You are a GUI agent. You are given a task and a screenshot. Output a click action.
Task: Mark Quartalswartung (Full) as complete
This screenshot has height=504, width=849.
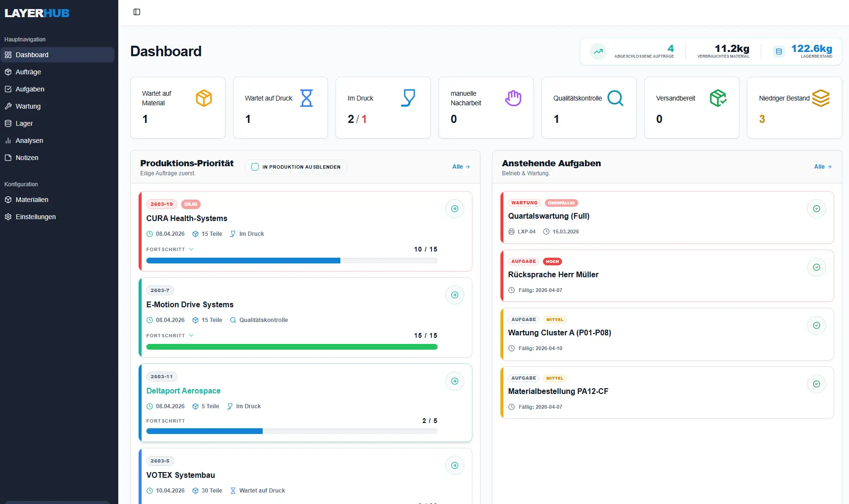pyautogui.click(x=817, y=209)
